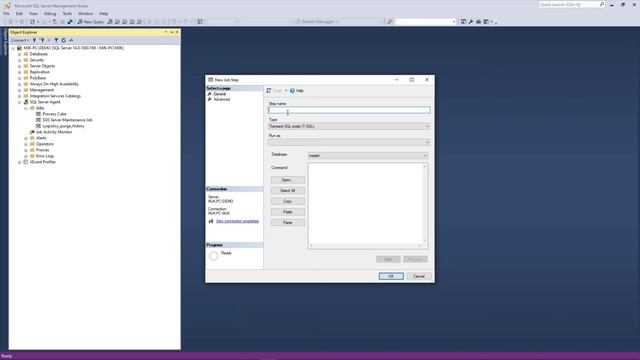Open the Edit menu
The height and width of the screenshot is (360, 640).
pyautogui.click(x=19, y=13)
